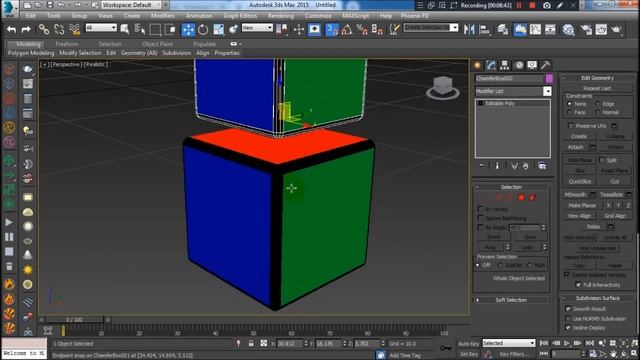Open the Display command panel tab
Screen dimensions: 640x360
coord(532,65)
